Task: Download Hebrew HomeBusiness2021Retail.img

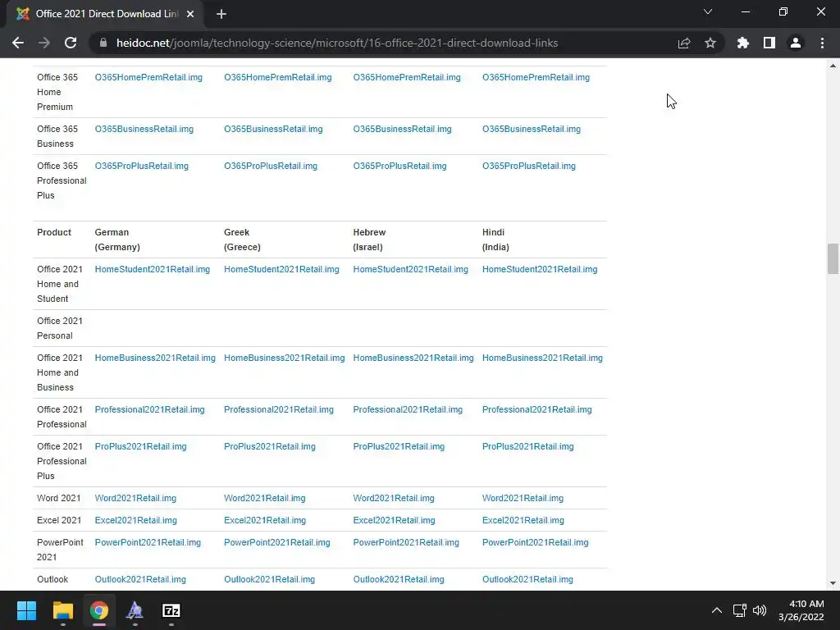Action: coord(413,358)
